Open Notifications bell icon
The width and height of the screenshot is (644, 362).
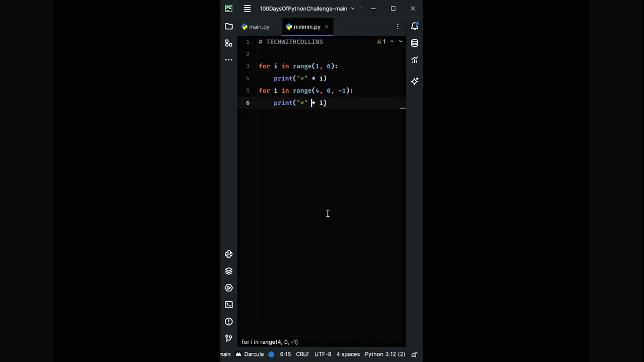coord(415,26)
